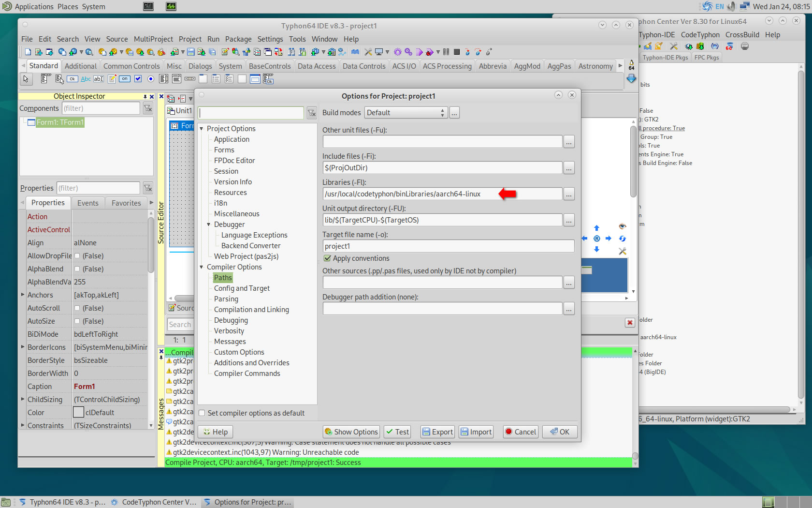Collapse the Debugger tree node

pos(209,224)
